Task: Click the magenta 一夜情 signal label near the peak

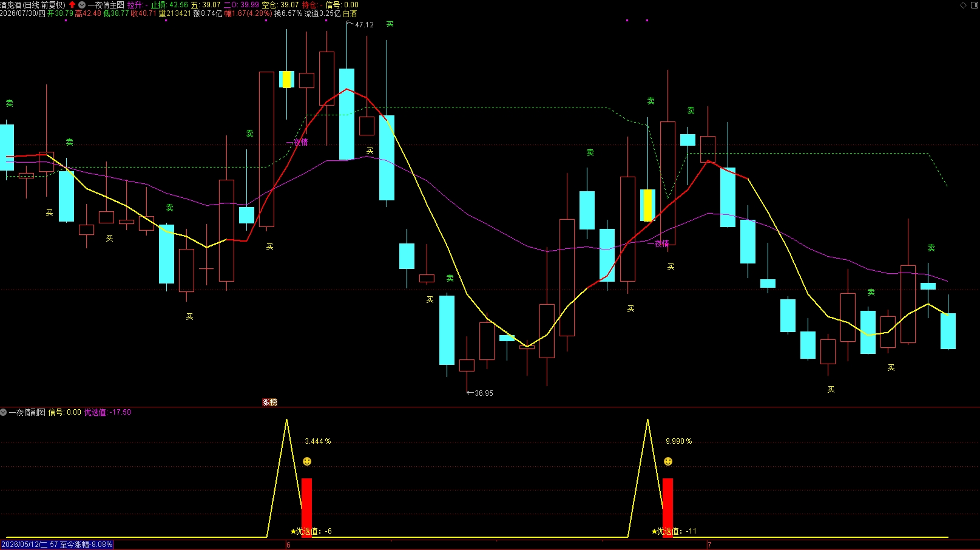Action: tap(297, 142)
